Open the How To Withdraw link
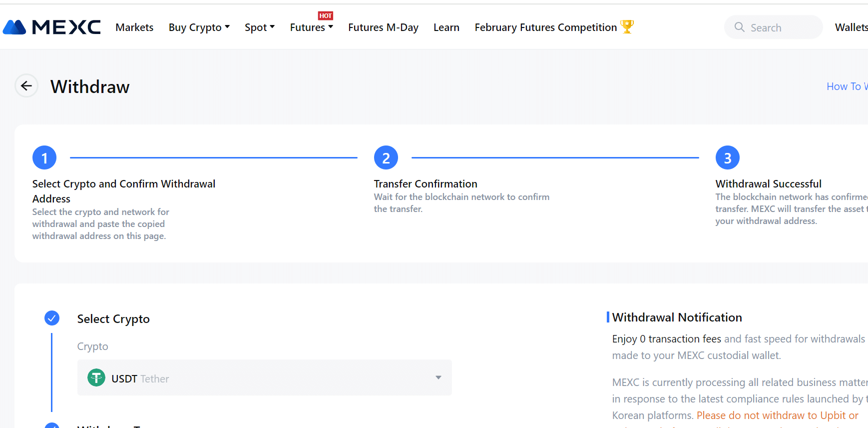This screenshot has width=868, height=428. point(847,86)
